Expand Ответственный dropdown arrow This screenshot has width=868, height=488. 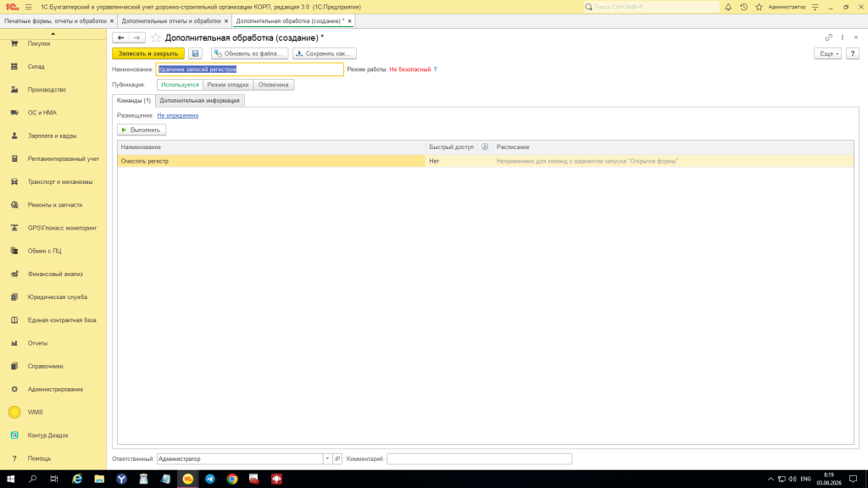327,458
